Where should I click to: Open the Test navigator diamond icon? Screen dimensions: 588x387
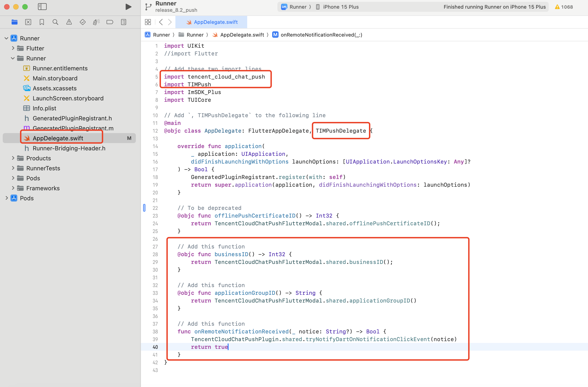[x=82, y=22]
